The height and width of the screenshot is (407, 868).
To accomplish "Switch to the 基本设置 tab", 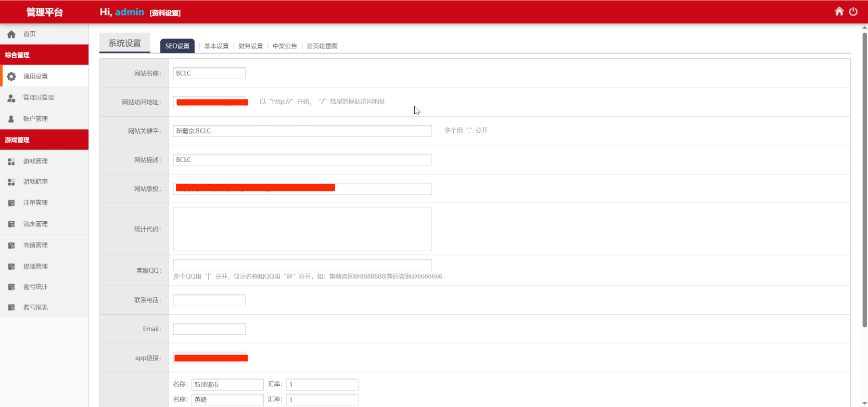I will click(x=216, y=46).
